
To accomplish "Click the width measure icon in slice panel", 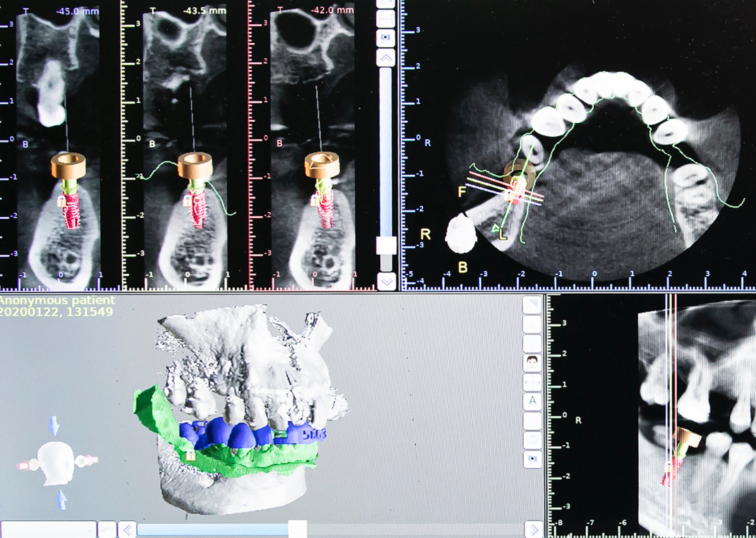I will tap(386, 18).
